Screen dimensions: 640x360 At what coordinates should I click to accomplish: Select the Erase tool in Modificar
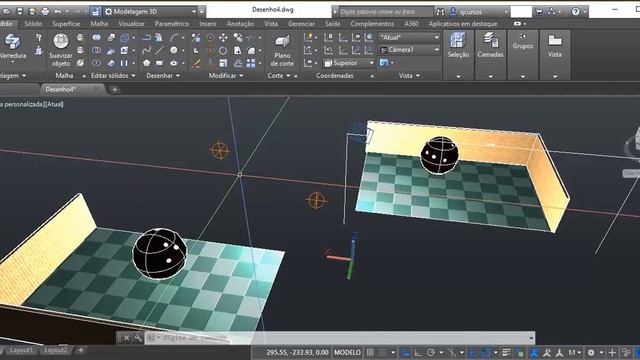click(196, 63)
